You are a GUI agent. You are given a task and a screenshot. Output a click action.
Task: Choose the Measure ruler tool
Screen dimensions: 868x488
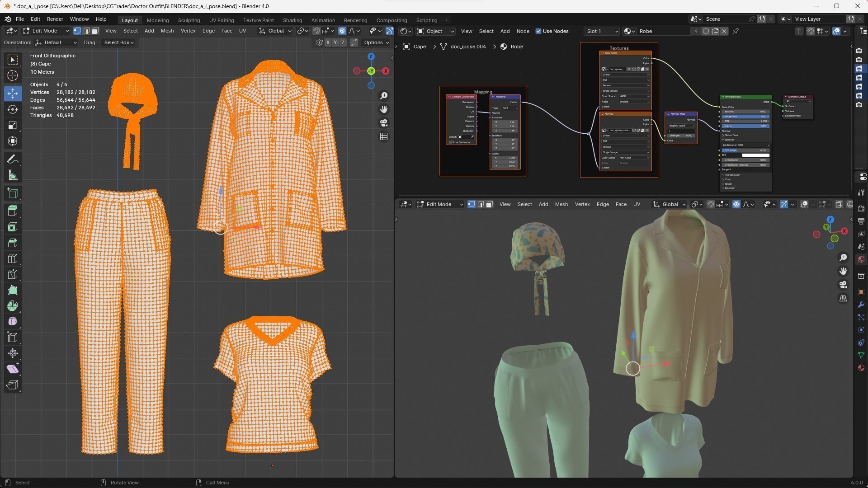pyautogui.click(x=13, y=175)
